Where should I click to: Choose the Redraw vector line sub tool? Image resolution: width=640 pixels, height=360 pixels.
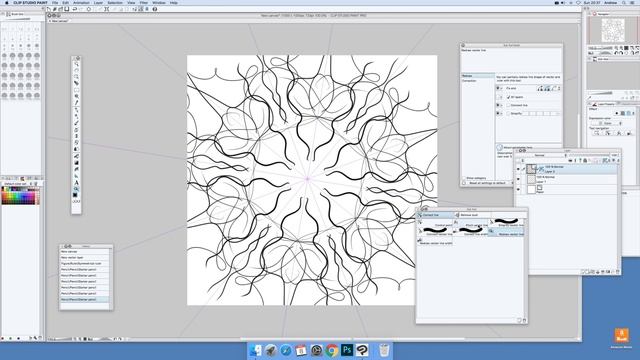click(507, 232)
